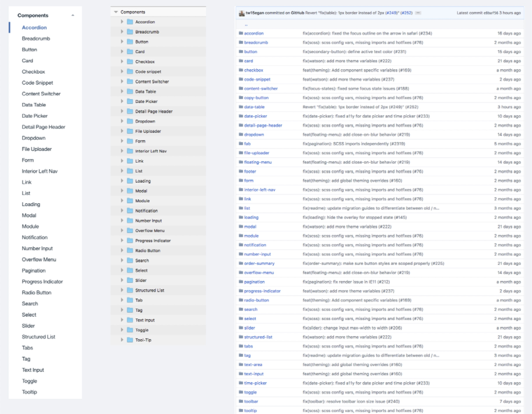Select Text Input tree row label
This screenshot has width=532, height=414.
point(145,320)
